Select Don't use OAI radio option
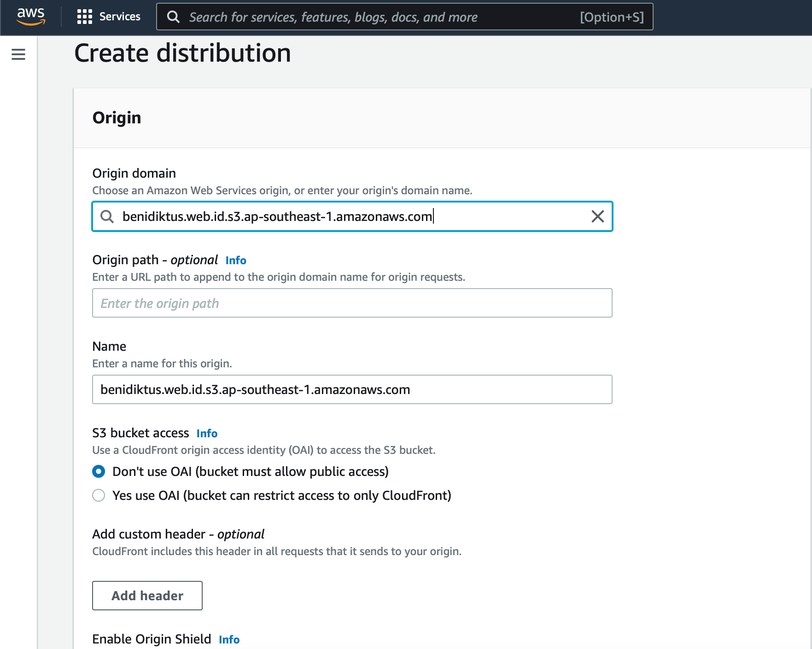Image resolution: width=812 pixels, height=649 pixels. click(x=99, y=471)
